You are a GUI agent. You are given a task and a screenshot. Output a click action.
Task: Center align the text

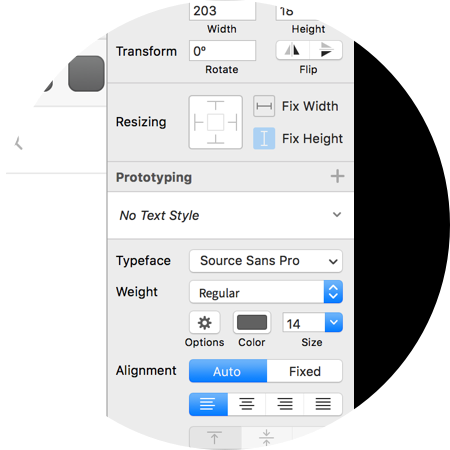tap(247, 404)
